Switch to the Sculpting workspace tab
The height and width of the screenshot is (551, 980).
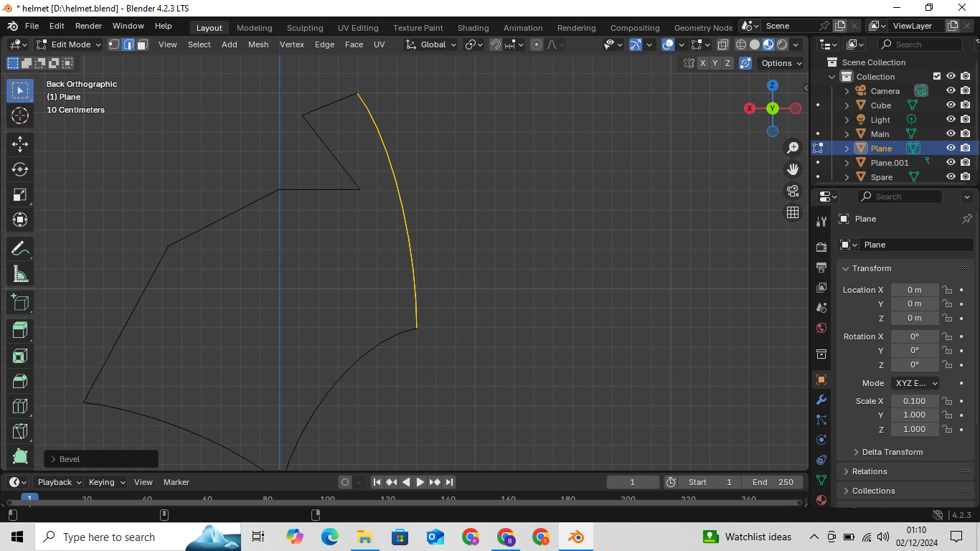305,28
